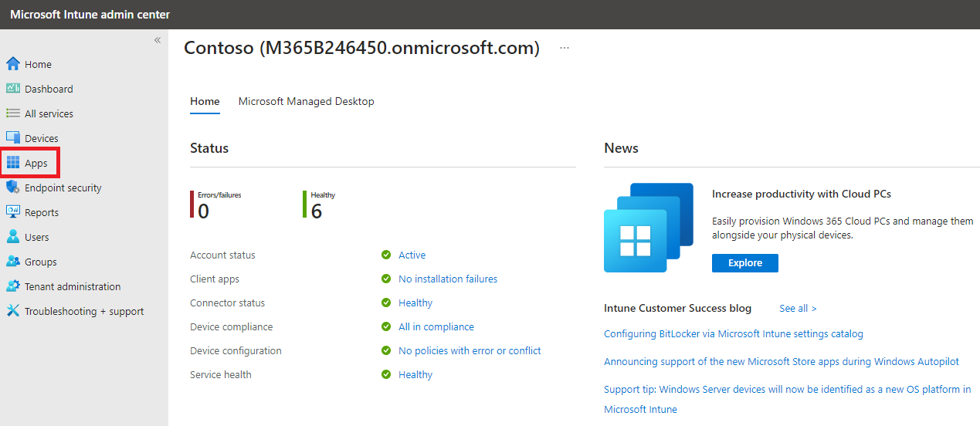Screen dimensions: 980x426
Task: Open No policies with error or conflict
Action: [x=470, y=350]
